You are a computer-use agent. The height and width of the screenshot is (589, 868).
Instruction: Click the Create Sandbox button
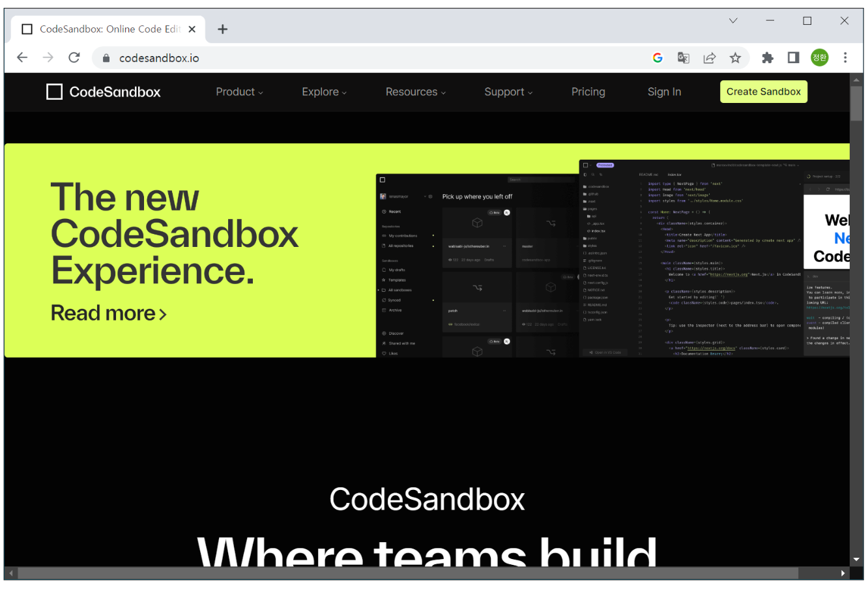[x=764, y=92]
